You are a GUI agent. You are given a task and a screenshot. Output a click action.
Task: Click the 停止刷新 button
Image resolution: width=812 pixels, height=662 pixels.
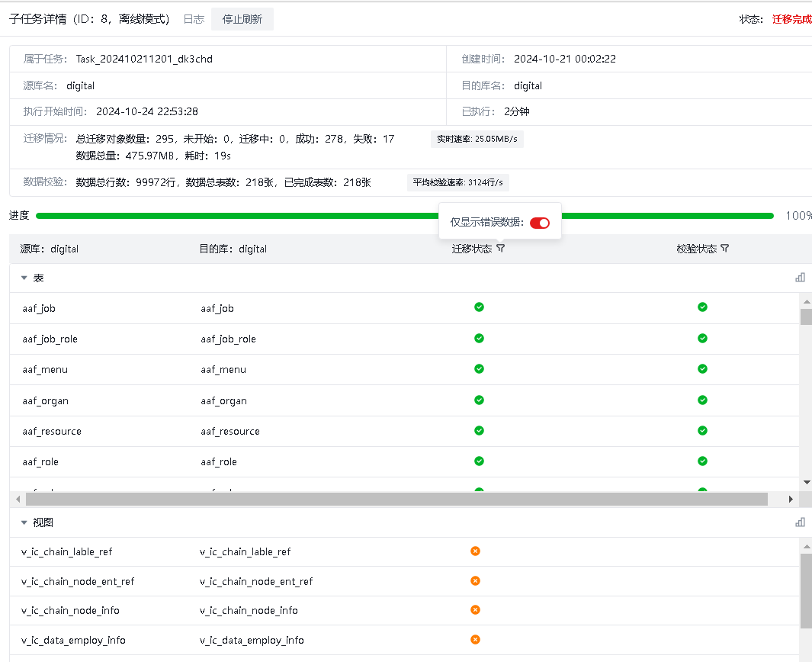point(242,19)
